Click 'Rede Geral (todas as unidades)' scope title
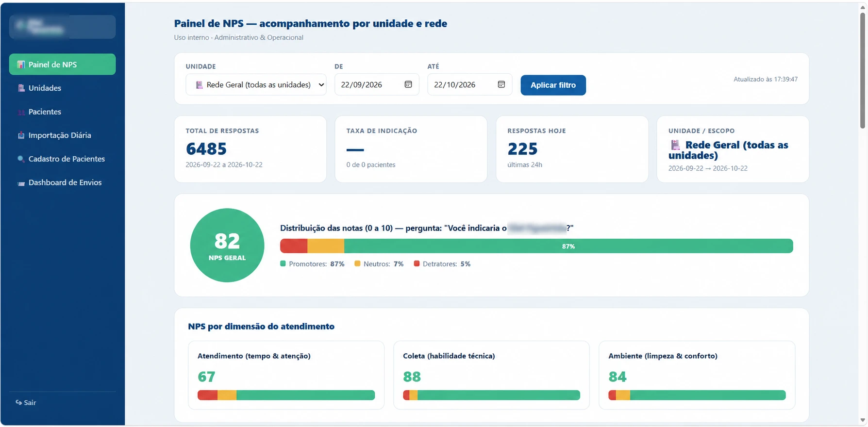The image size is (868, 427). pos(728,150)
